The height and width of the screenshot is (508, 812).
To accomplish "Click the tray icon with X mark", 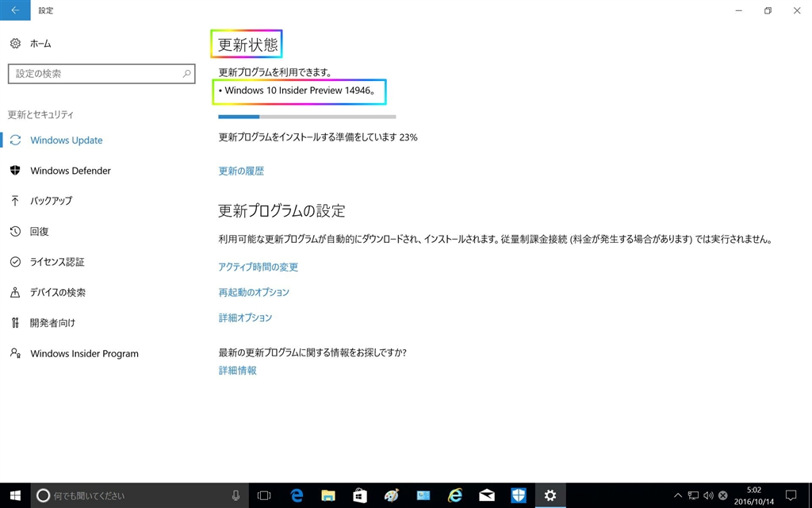I will pos(723,495).
